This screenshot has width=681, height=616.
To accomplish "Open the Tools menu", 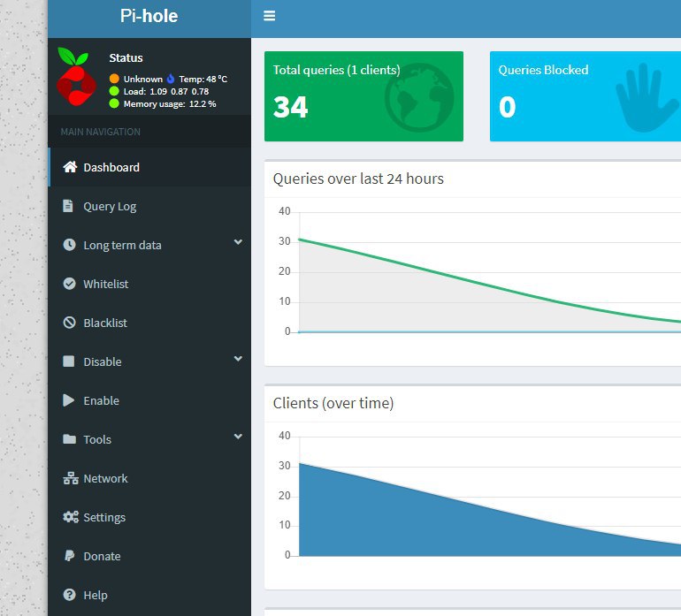I will click(149, 439).
